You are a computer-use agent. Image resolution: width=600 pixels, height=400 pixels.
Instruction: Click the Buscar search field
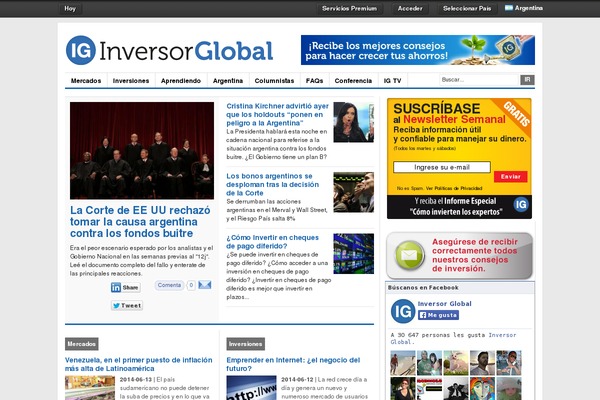point(477,80)
